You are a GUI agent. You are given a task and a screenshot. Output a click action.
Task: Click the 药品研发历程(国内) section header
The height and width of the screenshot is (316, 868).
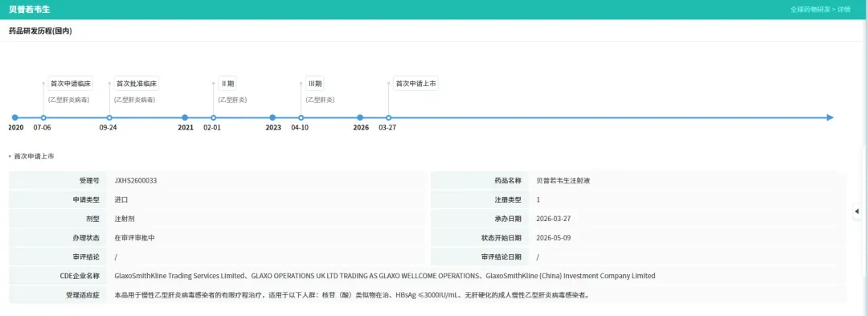click(x=40, y=31)
